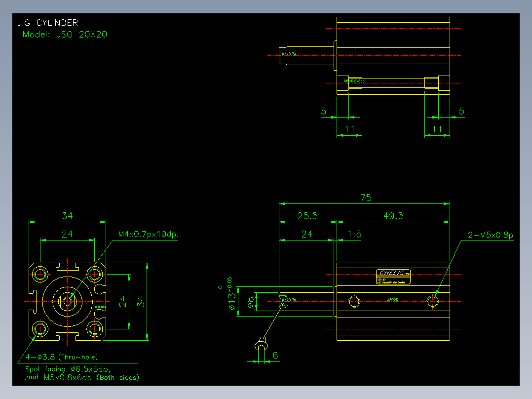This screenshot has height=399, width=532.
Task: Click the "ø8" rod diameter dimension
Action: point(250,302)
